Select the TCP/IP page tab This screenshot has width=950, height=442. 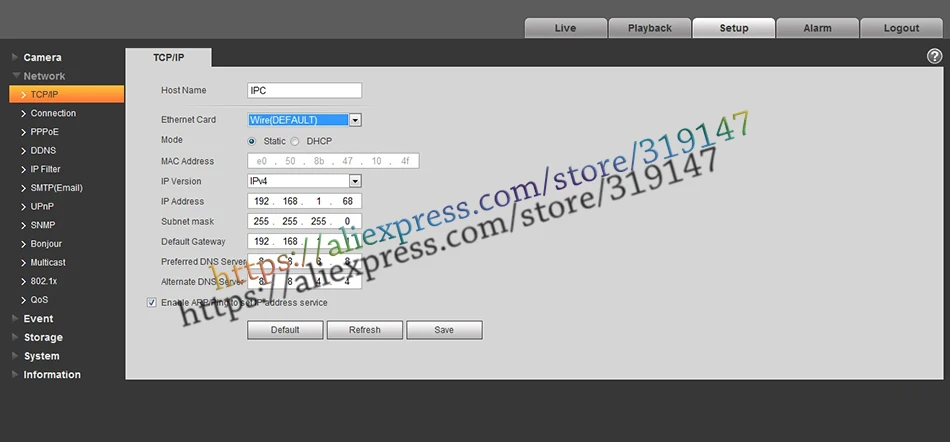click(168, 58)
